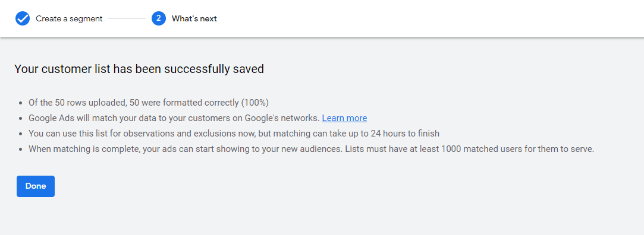Click bullet dot before rows uploaded line

pyautogui.click(x=21, y=103)
